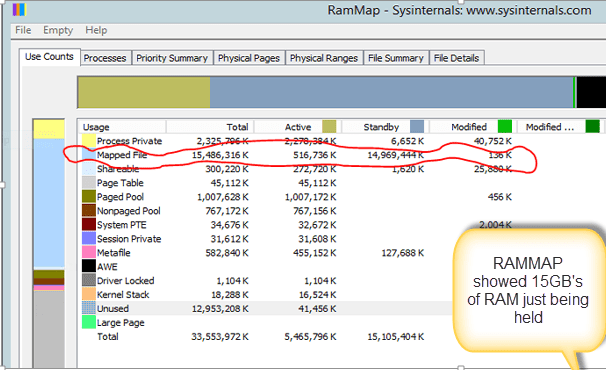Click the System PTE dark red swatch
606x370 pixels.
[89, 224]
